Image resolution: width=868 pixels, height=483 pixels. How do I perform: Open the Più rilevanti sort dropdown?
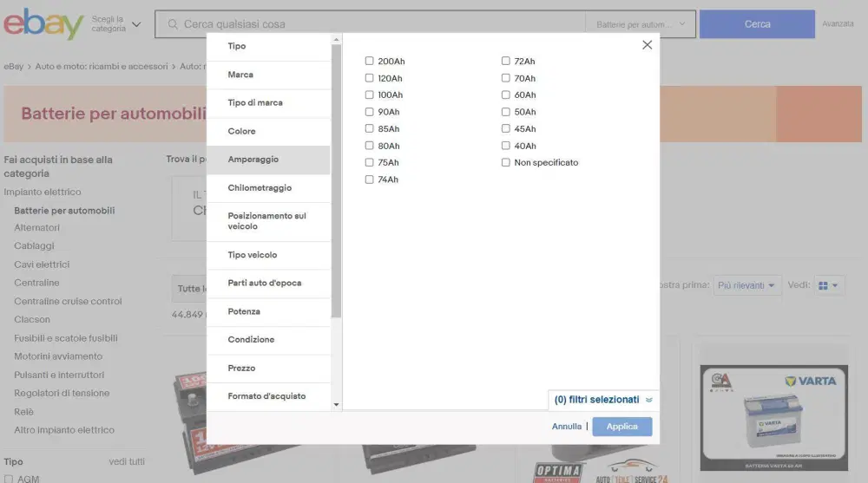[x=746, y=285]
